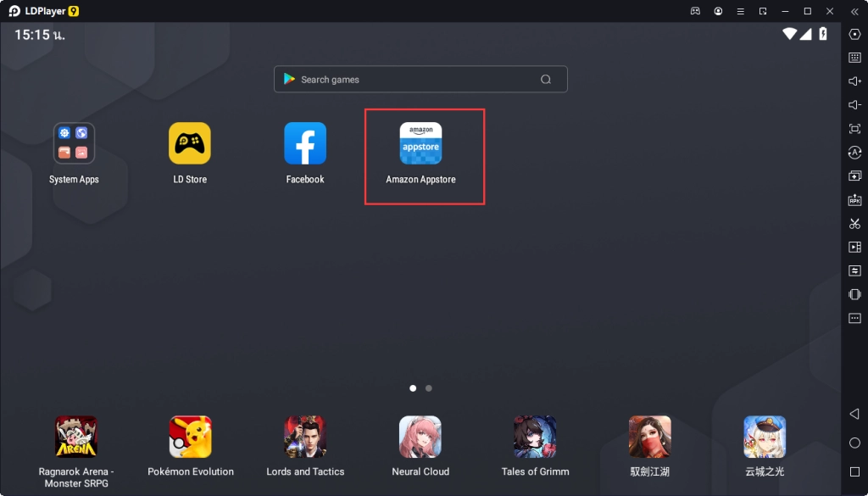Click the Search games field
Viewport: 868px width, 496px height.
pyautogui.click(x=420, y=79)
